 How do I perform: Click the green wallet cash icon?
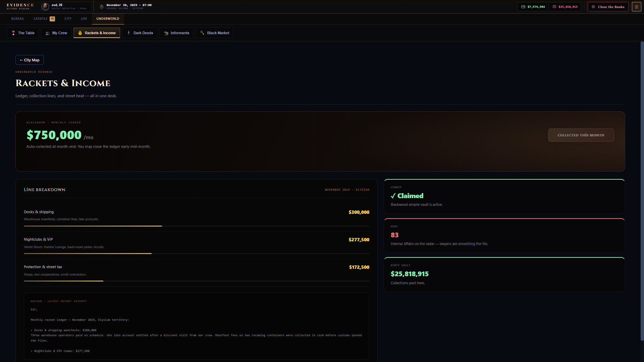[523, 7]
